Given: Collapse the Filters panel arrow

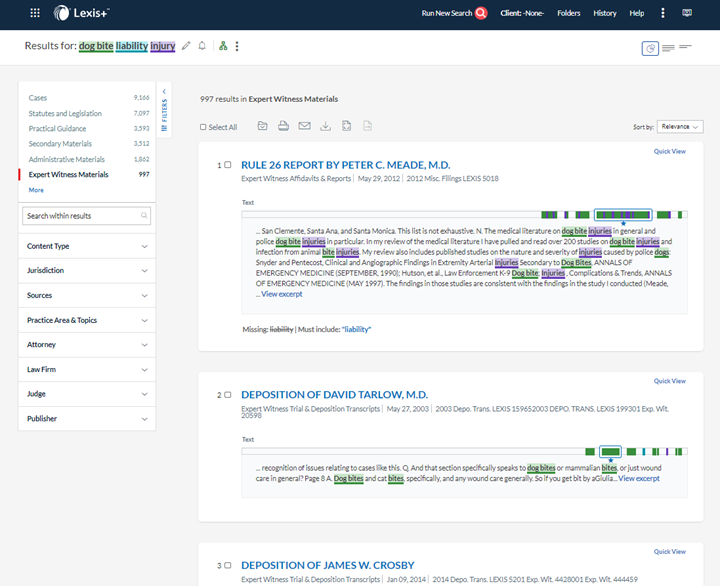Looking at the screenshot, I should pyautogui.click(x=164, y=91).
